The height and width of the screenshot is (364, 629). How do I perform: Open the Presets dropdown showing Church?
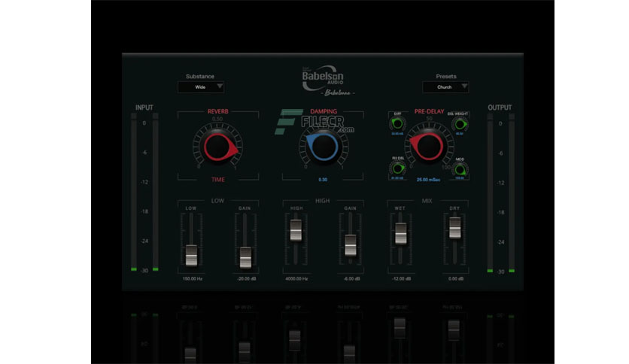coord(445,87)
